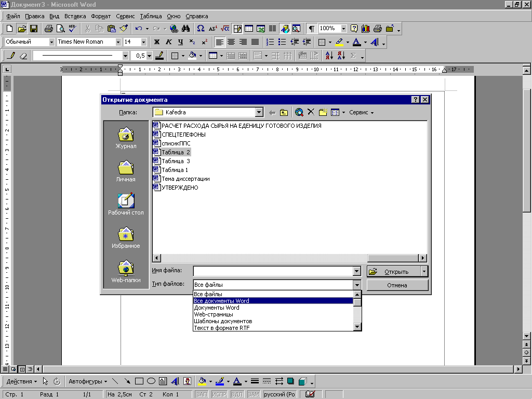Click AutoSum sigma icon

point(353,56)
